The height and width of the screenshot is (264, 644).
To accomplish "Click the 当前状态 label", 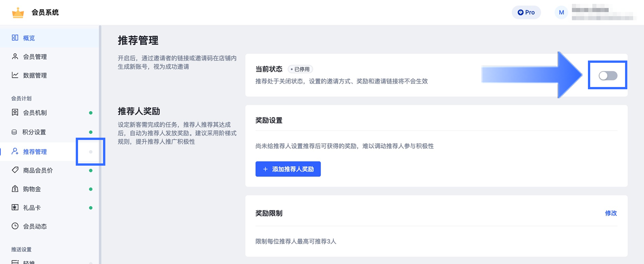I will 269,69.
